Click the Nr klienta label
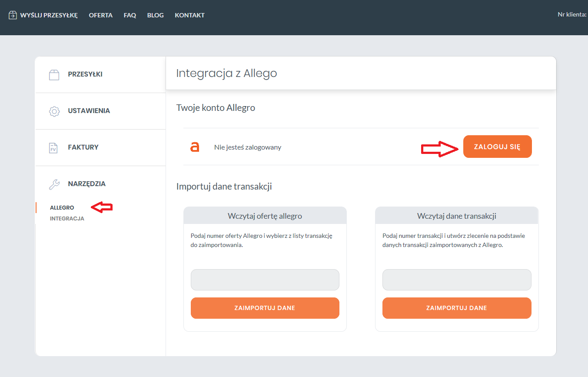Image resolution: width=588 pixels, height=377 pixels. pyautogui.click(x=572, y=14)
